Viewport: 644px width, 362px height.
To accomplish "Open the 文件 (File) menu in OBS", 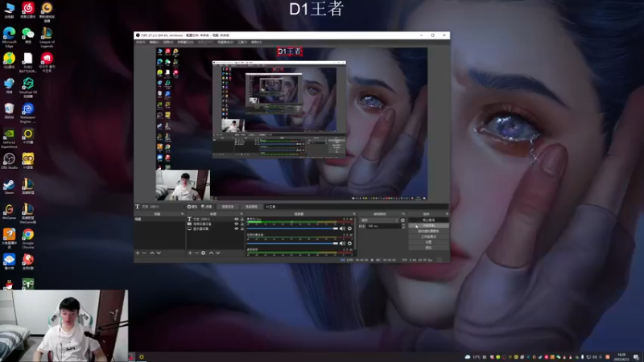I will [x=140, y=43].
